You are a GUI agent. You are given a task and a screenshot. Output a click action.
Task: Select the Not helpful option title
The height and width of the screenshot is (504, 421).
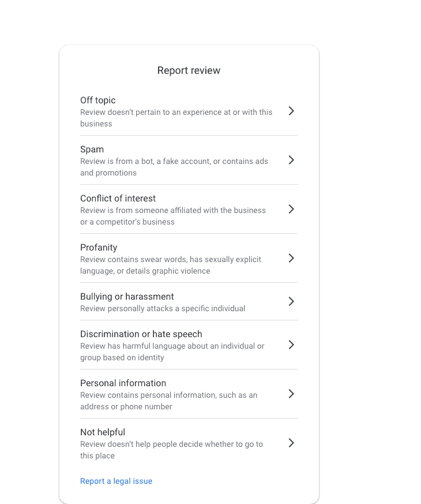(x=103, y=432)
